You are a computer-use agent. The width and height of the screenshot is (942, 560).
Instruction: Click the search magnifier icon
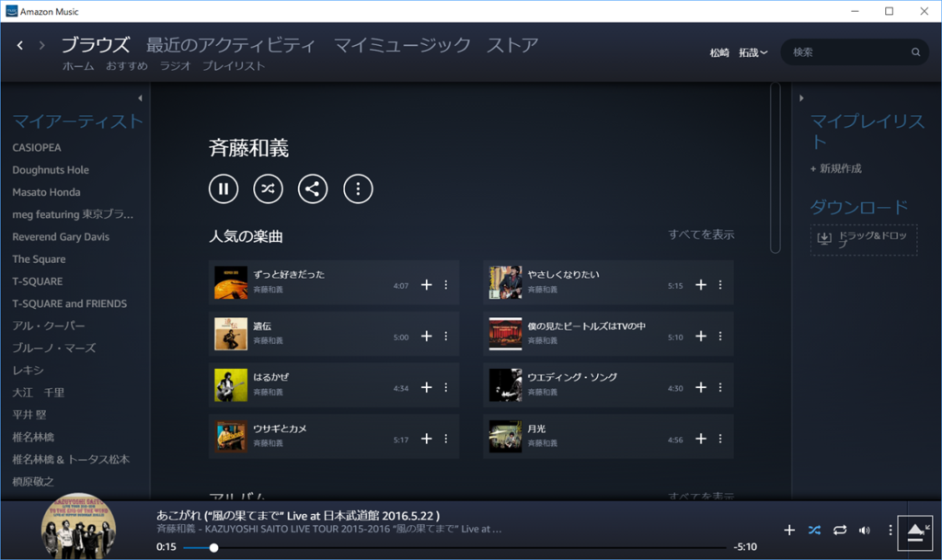point(915,52)
